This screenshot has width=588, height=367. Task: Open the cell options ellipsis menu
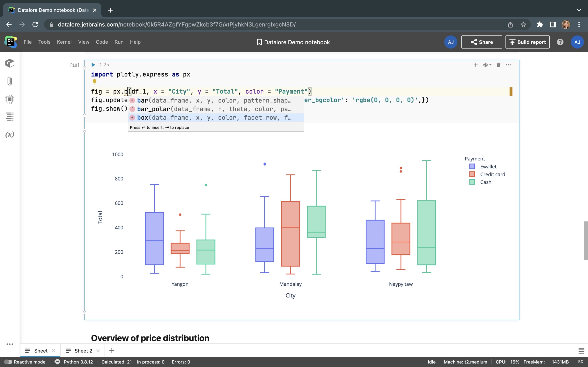click(x=508, y=65)
